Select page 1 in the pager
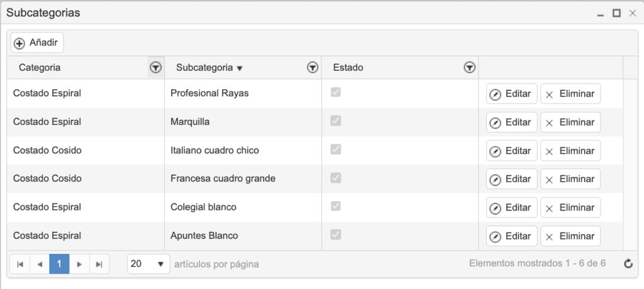The width and height of the screenshot is (644, 289). [x=59, y=264]
